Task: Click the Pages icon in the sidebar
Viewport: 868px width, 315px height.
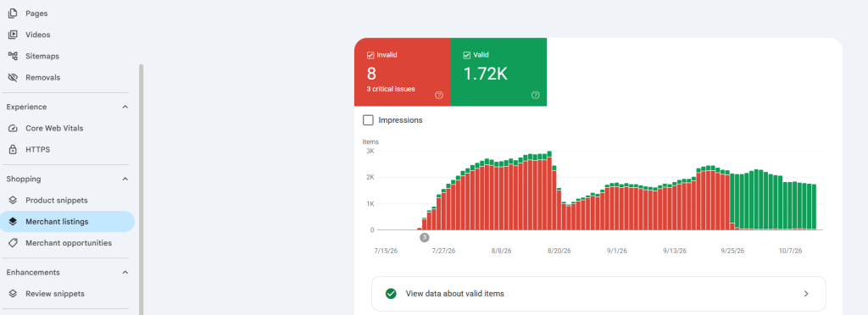Action: (x=13, y=14)
